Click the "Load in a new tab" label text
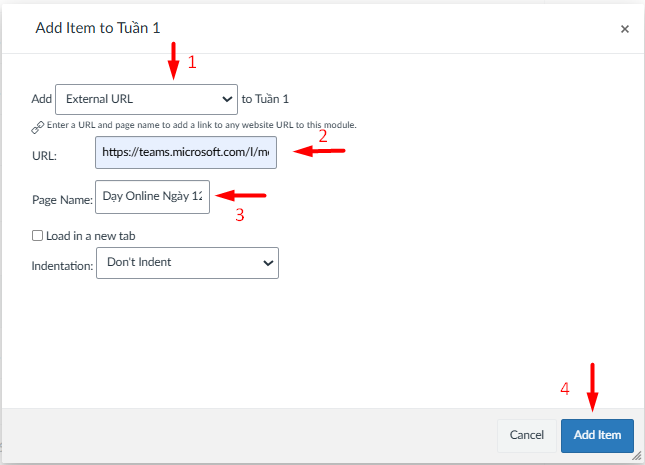The height and width of the screenshot is (465, 645). coord(90,236)
